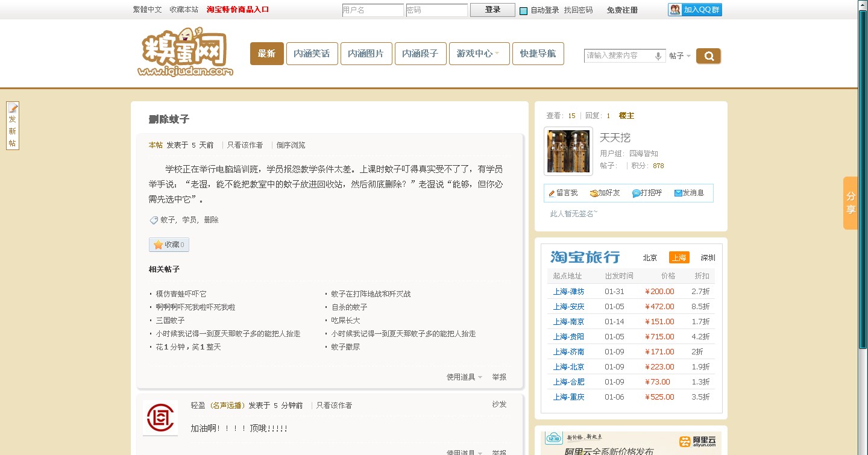Click the 轻盈 user avatar
This screenshot has height=455, width=868.
pyautogui.click(x=160, y=418)
